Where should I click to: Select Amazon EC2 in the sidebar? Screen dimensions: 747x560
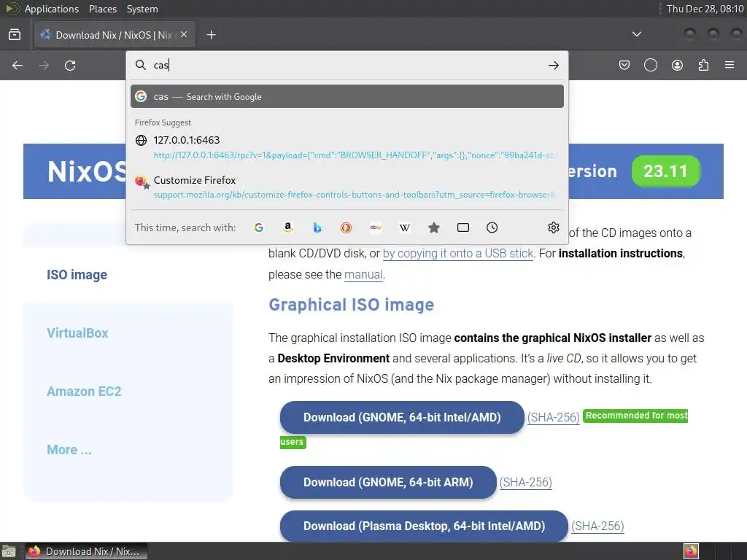click(x=84, y=392)
